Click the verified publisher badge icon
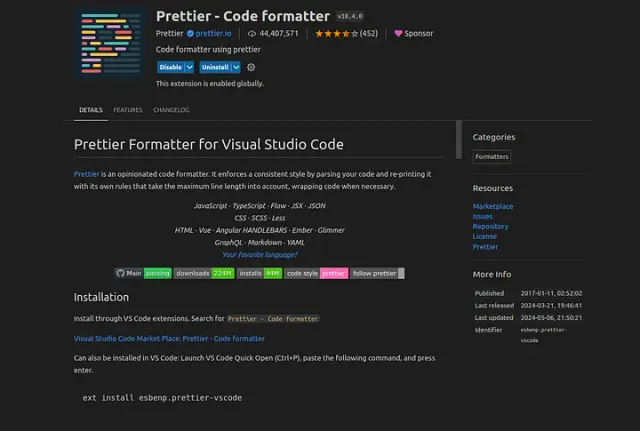 [x=190, y=33]
